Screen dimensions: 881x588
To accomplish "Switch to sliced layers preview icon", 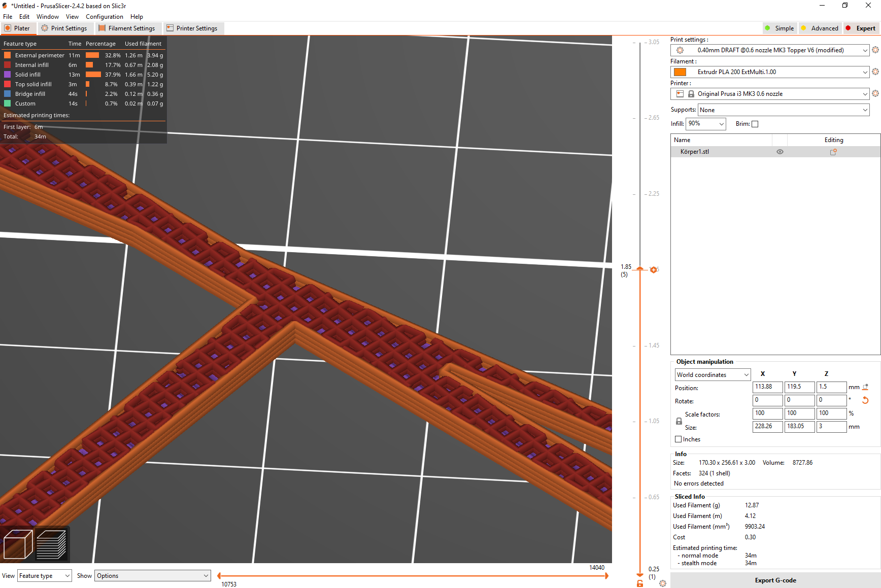I will [51, 544].
